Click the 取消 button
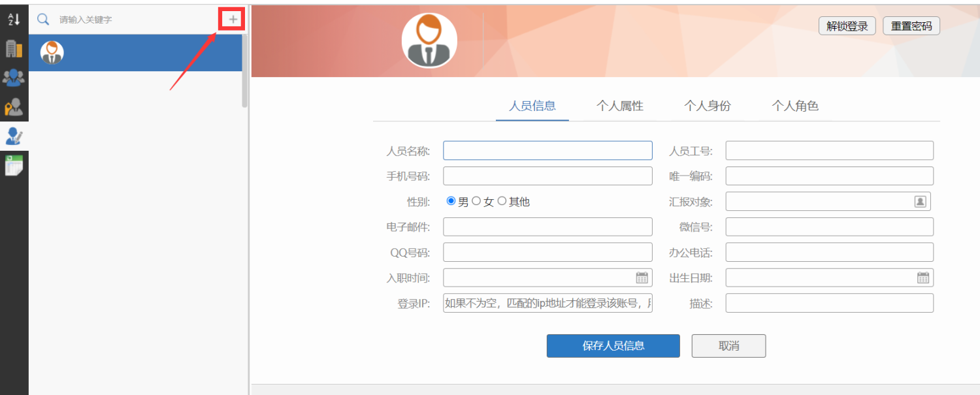The height and width of the screenshot is (395, 980). click(x=728, y=346)
